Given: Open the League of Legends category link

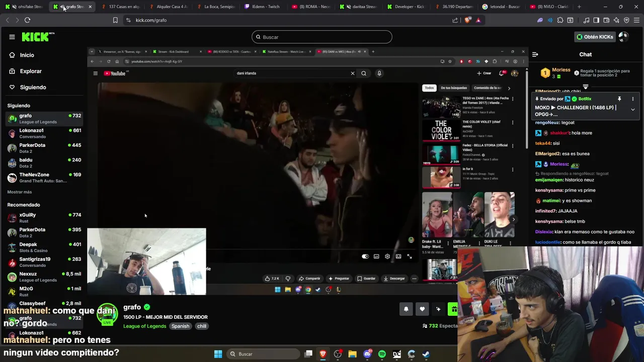Looking at the screenshot, I should (x=145, y=326).
